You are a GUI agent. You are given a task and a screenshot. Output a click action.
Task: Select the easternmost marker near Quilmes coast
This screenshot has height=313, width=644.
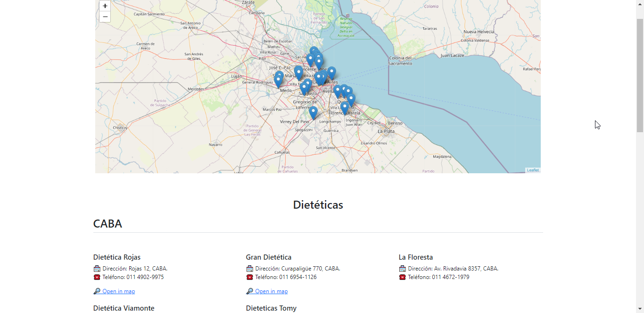(x=351, y=100)
